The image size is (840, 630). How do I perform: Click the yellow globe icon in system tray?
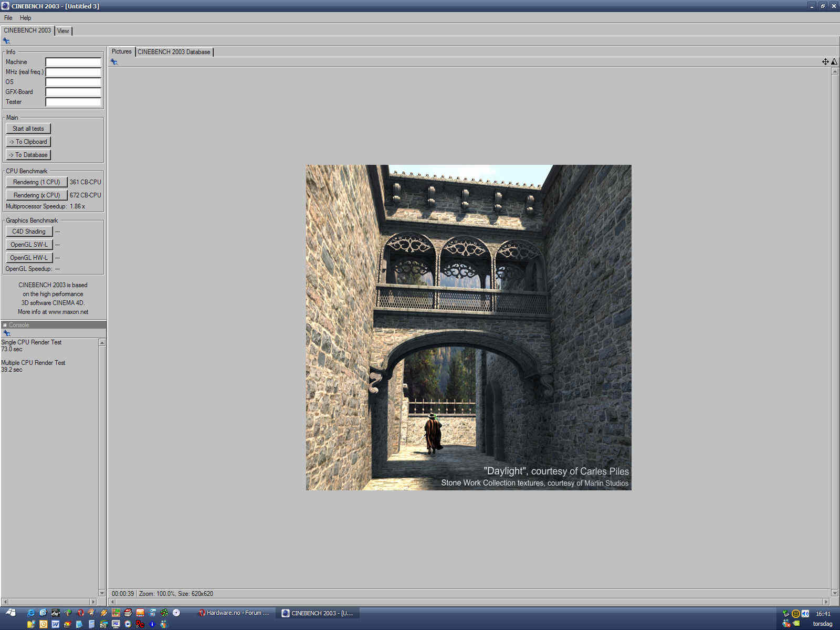click(796, 613)
